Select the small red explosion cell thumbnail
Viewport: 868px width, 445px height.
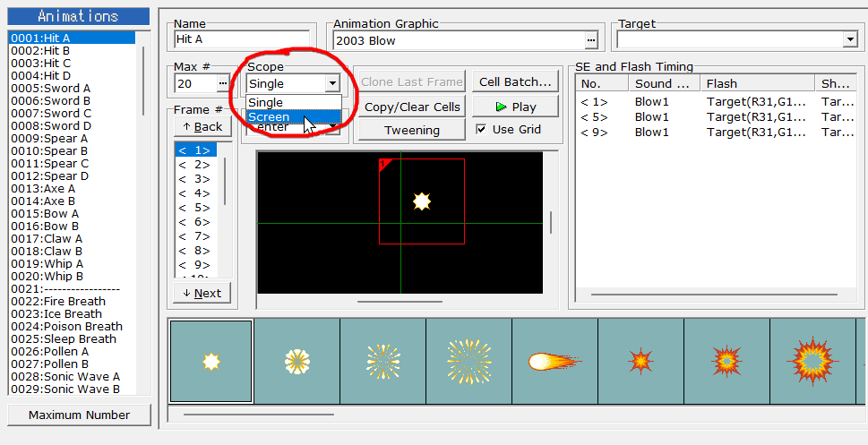tap(641, 362)
